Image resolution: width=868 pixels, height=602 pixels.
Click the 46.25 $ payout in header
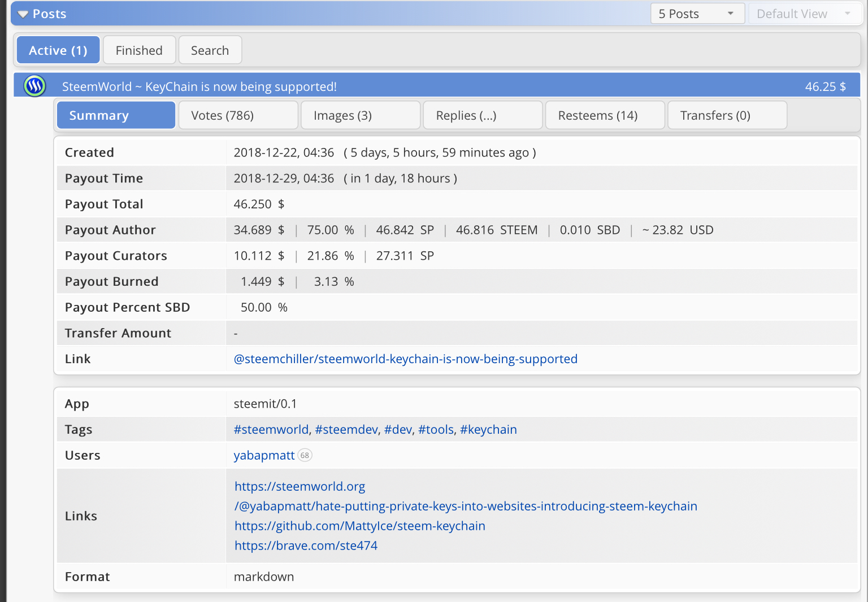click(826, 86)
